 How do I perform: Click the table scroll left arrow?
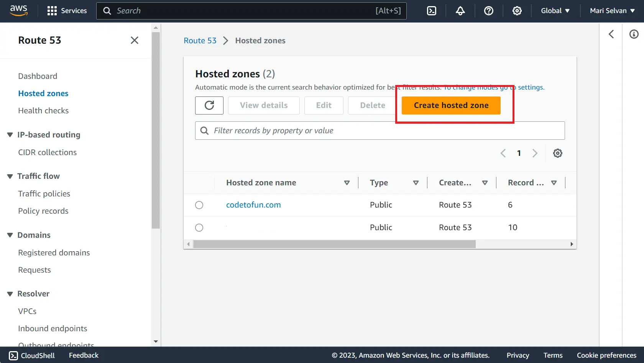click(x=188, y=244)
